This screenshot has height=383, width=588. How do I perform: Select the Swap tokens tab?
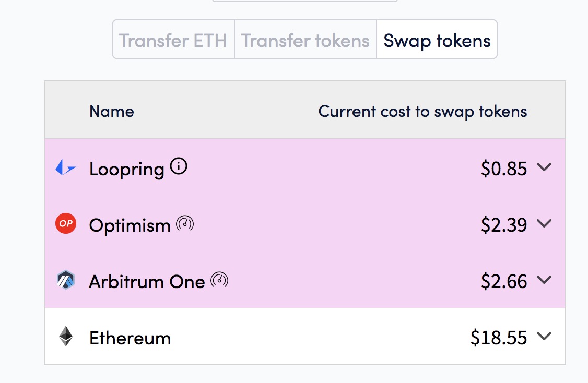click(437, 39)
